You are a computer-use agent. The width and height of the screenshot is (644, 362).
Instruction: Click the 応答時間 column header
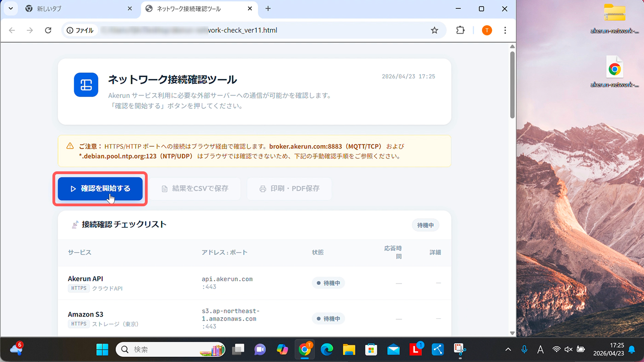tap(393, 252)
